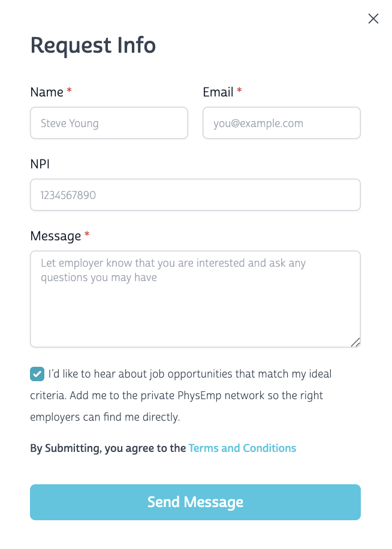Click the Email field label

click(x=218, y=92)
